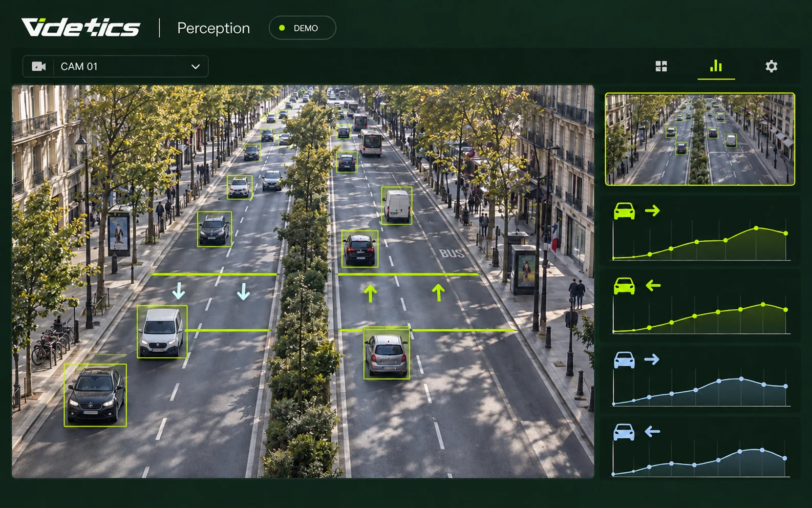The image size is (812, 508).
Task: Select the detected black sedan at bottom left
Action: click(95, 395)
